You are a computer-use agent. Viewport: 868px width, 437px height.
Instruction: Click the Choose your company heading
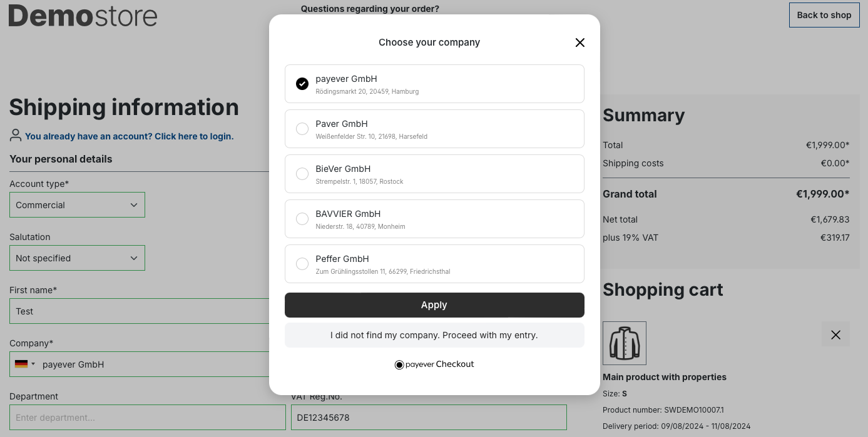(429, 43)
